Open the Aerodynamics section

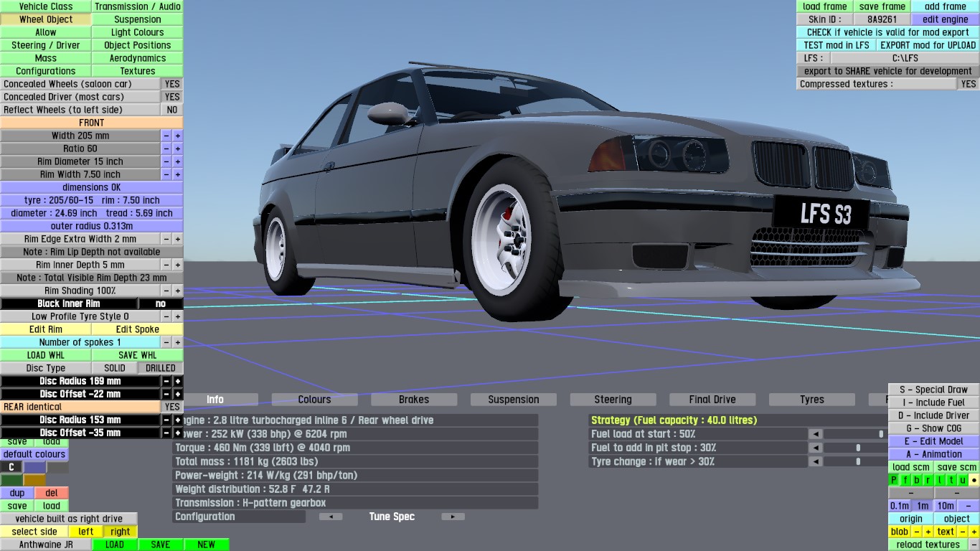click(x=138, y=58)
